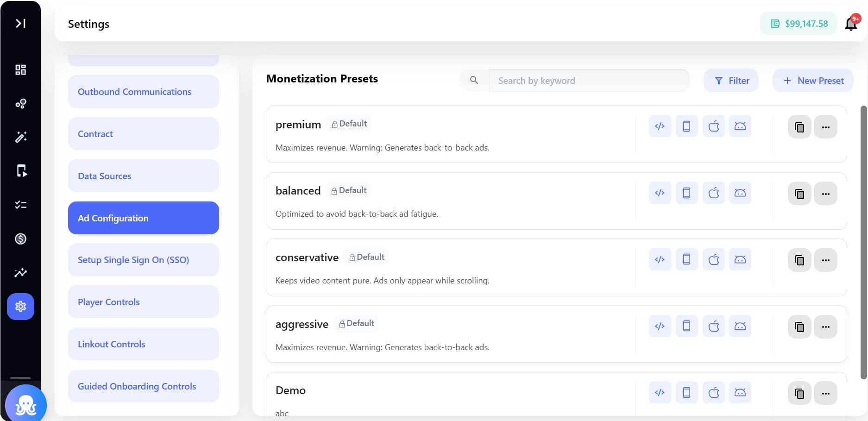Select Ad Configuration in settings menu
Screen dimensions: 868x421
(x=144, y=218)
